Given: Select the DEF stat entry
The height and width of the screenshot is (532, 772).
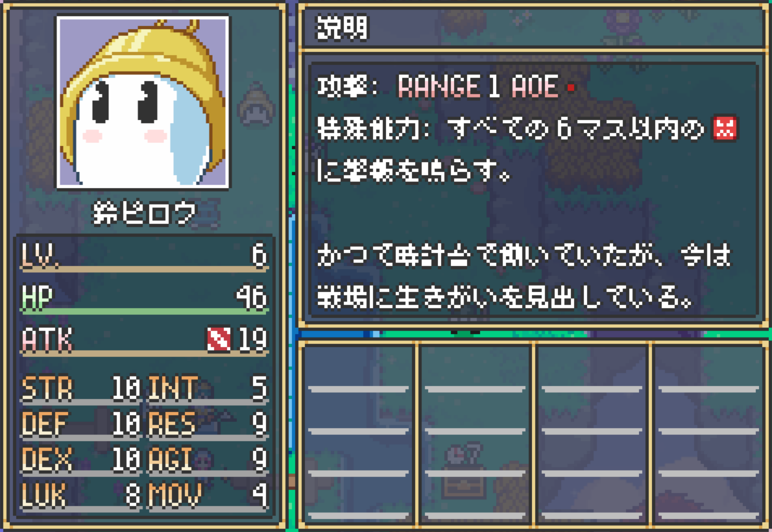Looking at the screenshot, I should [82, 424].
